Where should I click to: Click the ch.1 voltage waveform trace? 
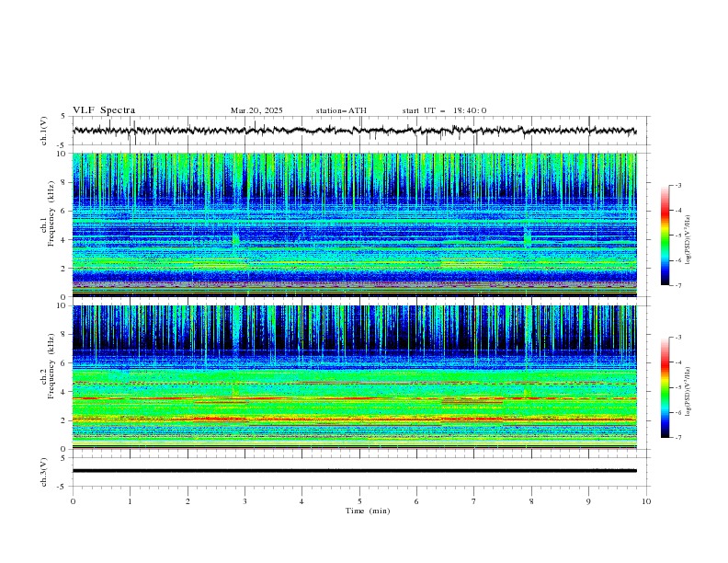click(354, 131)
